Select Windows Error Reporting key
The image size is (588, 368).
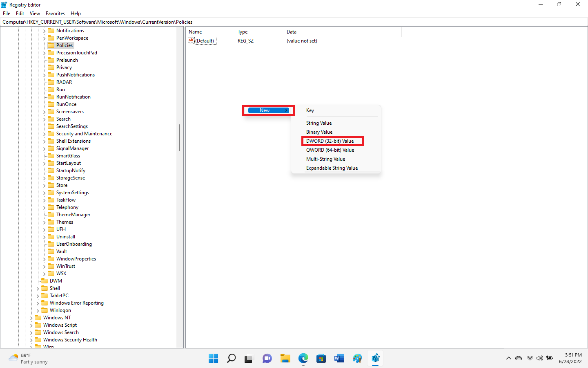[x=77, y=303]
